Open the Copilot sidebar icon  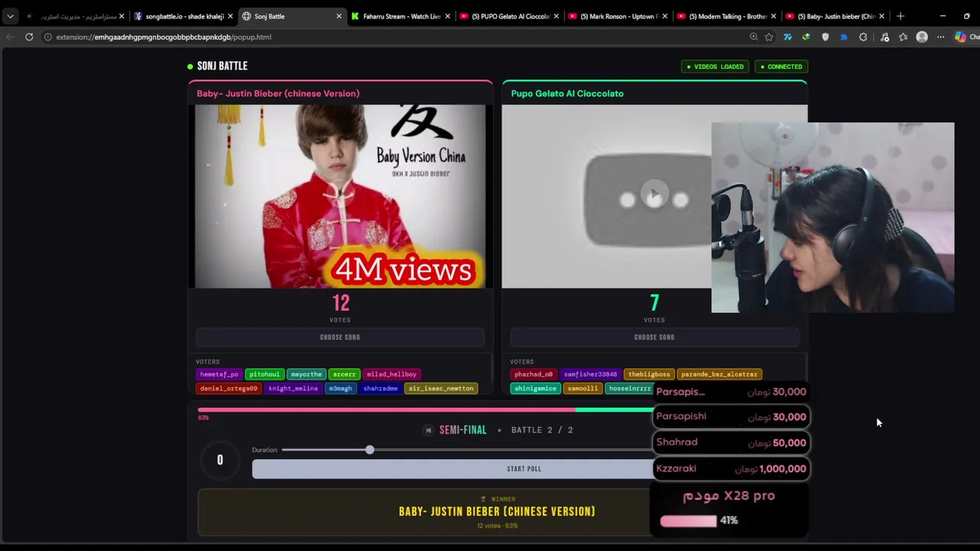[x=960, y=37]
